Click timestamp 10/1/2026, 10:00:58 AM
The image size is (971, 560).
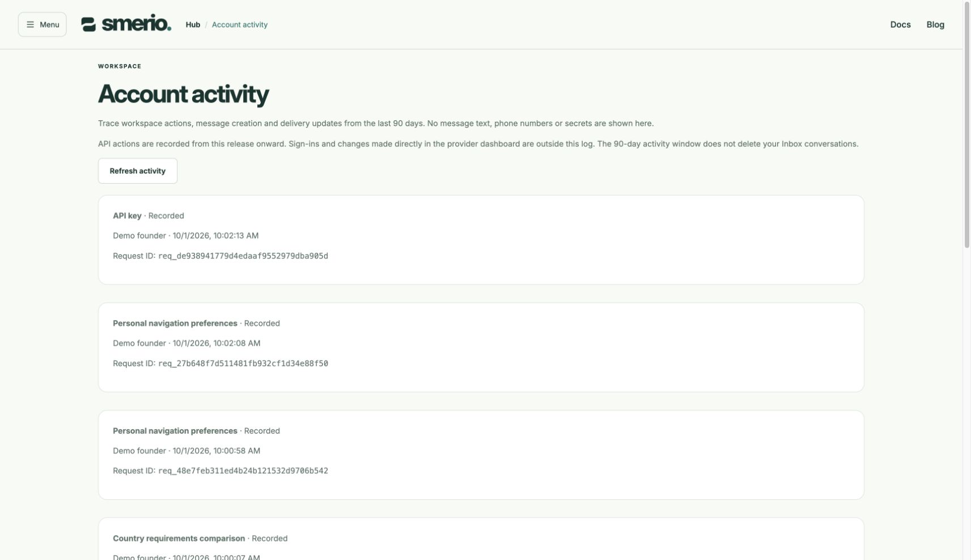[x=217, y=451]
